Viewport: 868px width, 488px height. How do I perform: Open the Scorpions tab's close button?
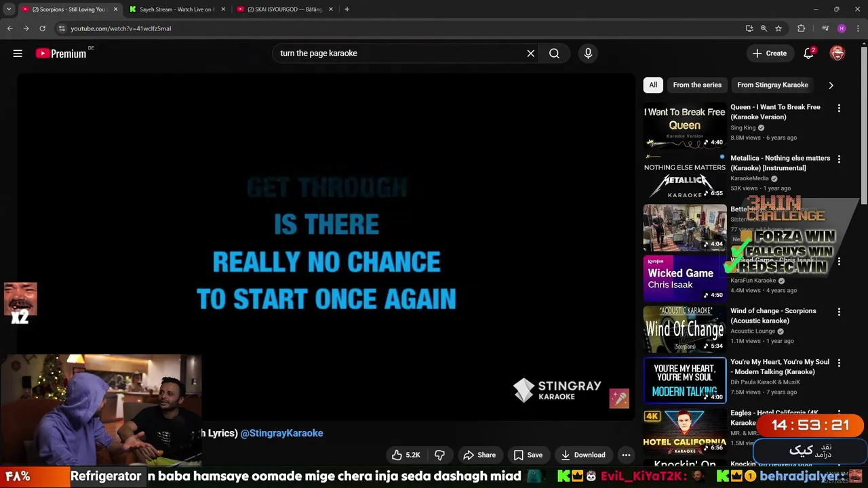(x=115, y=9)
